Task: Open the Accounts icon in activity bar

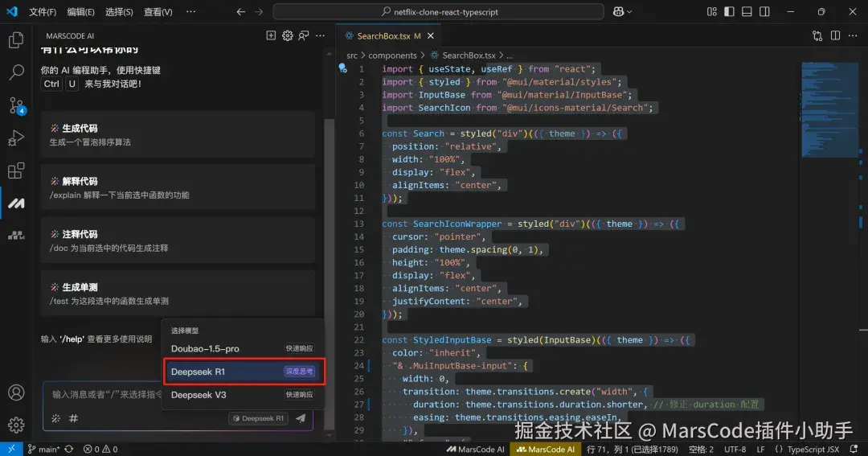Action: pyautogui.click(x=16, y=392)
